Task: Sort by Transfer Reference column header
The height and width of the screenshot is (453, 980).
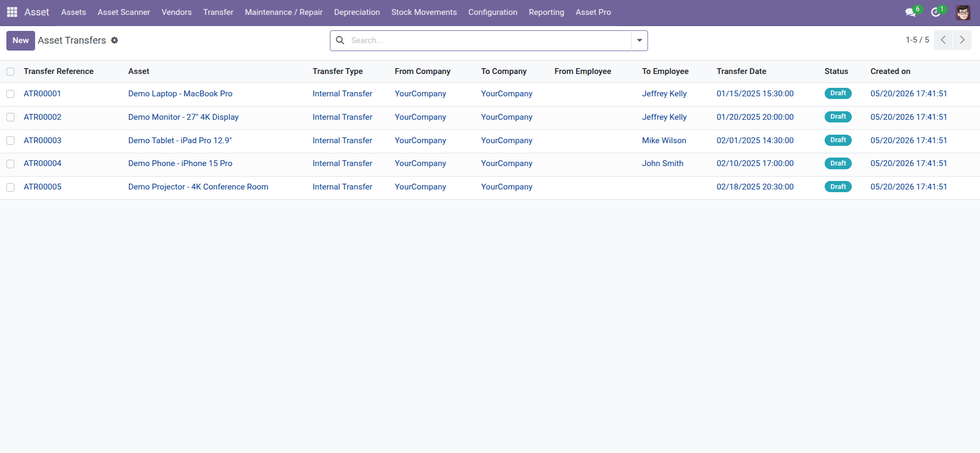Action: click(59, 71)
